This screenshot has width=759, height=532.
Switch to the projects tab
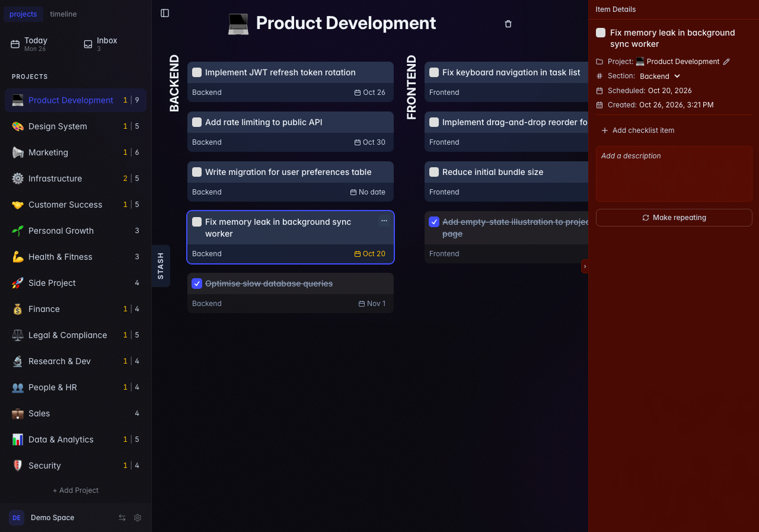coord(23,14)
